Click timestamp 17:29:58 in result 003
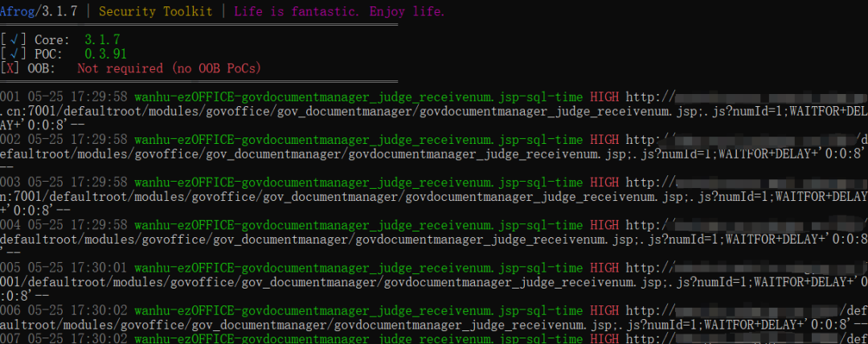Viewport: 868px width, 344px height. pyautogui.click(x=99, y=182)
